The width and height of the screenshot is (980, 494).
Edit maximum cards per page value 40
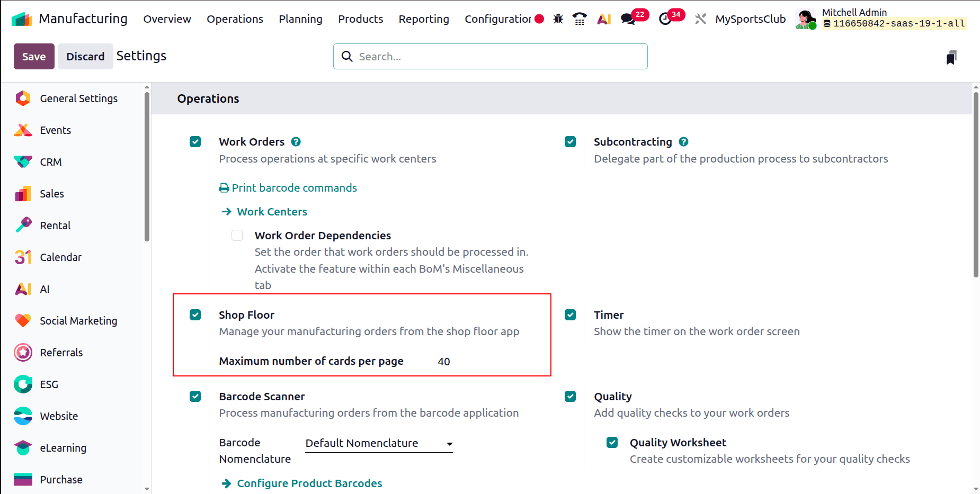click(x=487, y=362)
